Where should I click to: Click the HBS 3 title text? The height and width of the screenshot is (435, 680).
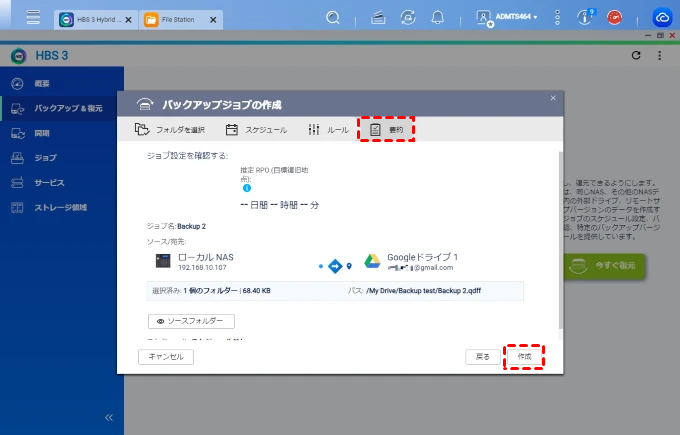coord(52,56)
